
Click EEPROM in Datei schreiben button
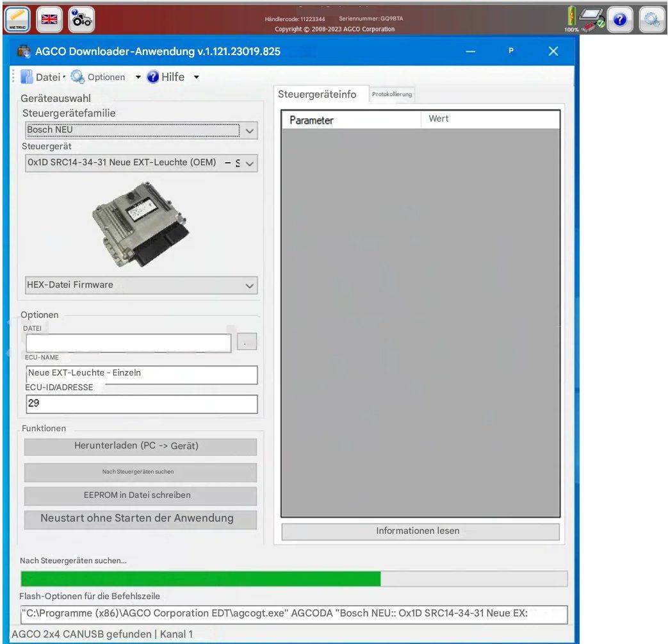click(140, 495)
